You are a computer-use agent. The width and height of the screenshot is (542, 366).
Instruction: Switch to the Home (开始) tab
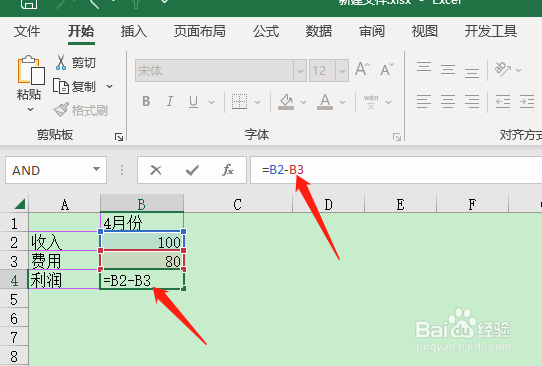click(81, 31)
